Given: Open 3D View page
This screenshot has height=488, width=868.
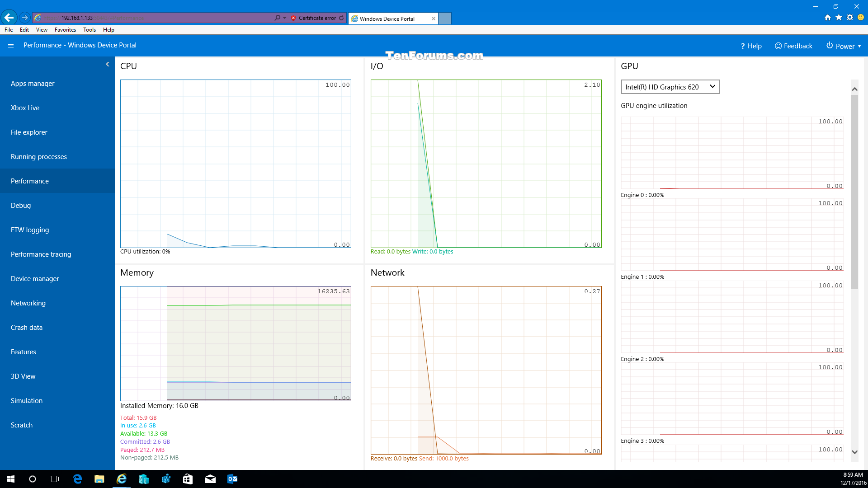Looking at the screenshot, I should click(x=57, y=376).
